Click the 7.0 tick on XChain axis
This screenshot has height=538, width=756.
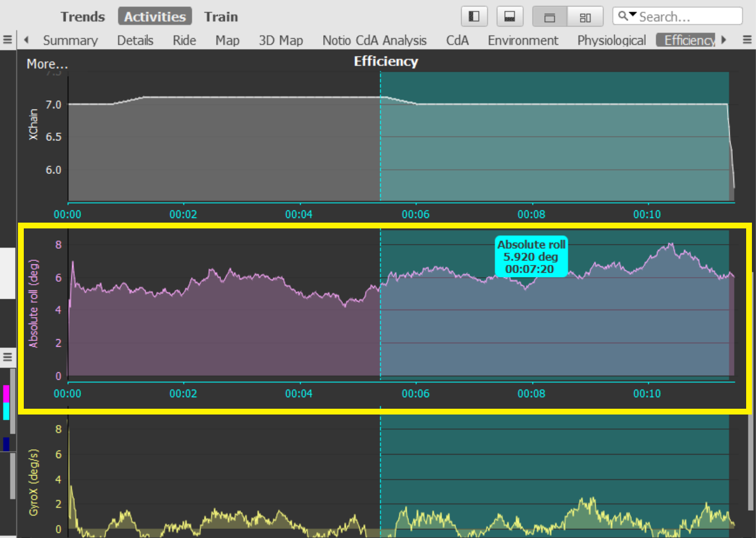[x=53, y=105]
